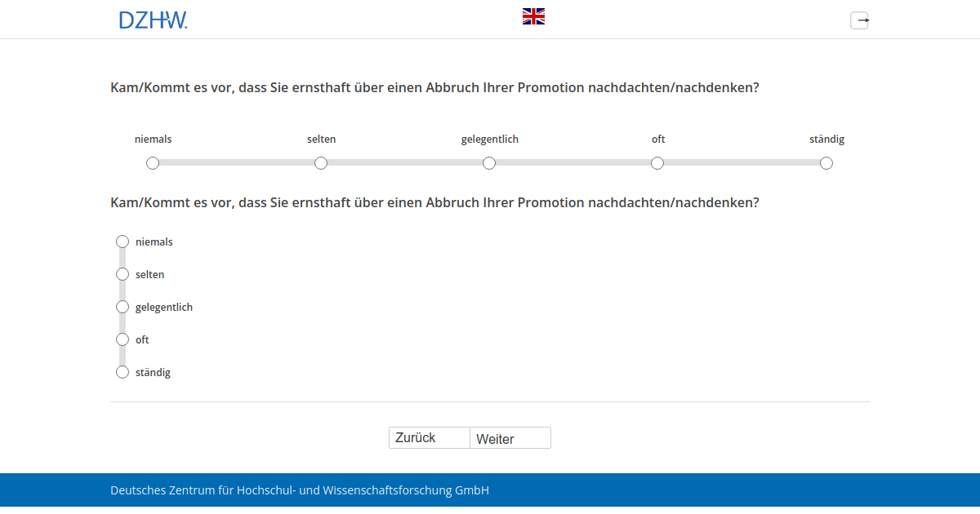Select 'gelegentlich' point on the slider scale
Image resolution: width=980 pixels, height=514 pixels.
coord(489,163)
